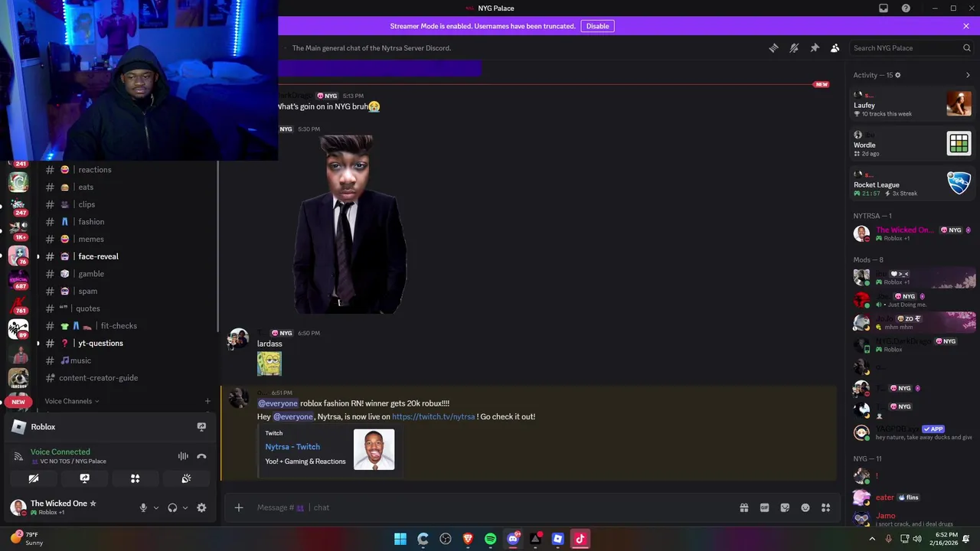Image resolution: width=980 pixels, height=551 pixels.
Task: Toggle camera on in voice panel
Action: [x=34, y=478]
